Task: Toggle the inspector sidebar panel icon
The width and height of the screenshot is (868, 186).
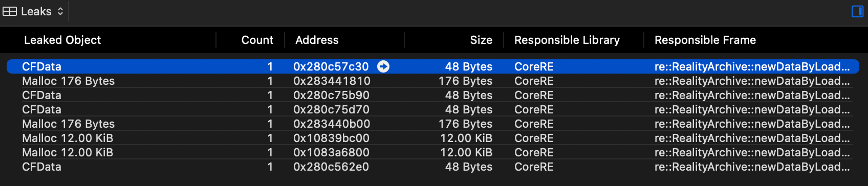Action: (x=857, y=11)
